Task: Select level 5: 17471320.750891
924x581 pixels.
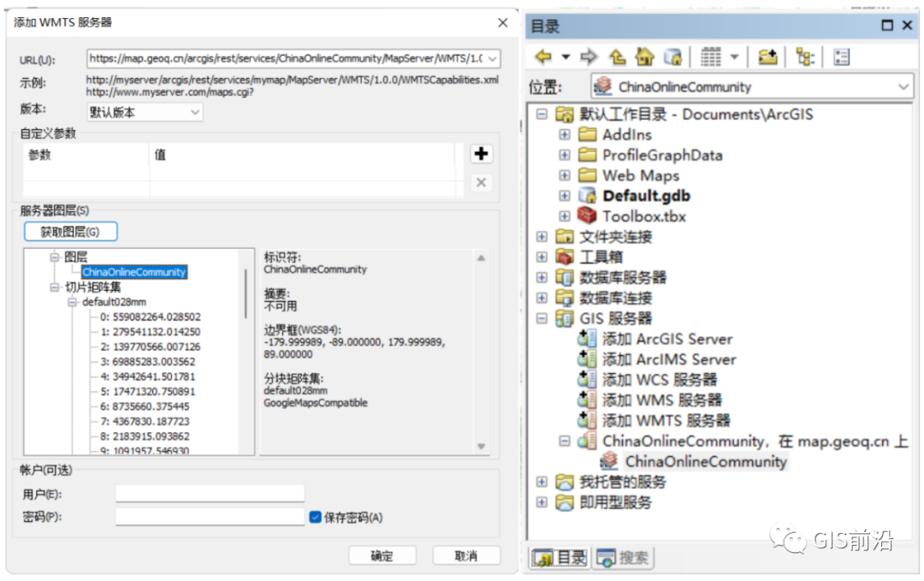Action: (x=147, y=391)
